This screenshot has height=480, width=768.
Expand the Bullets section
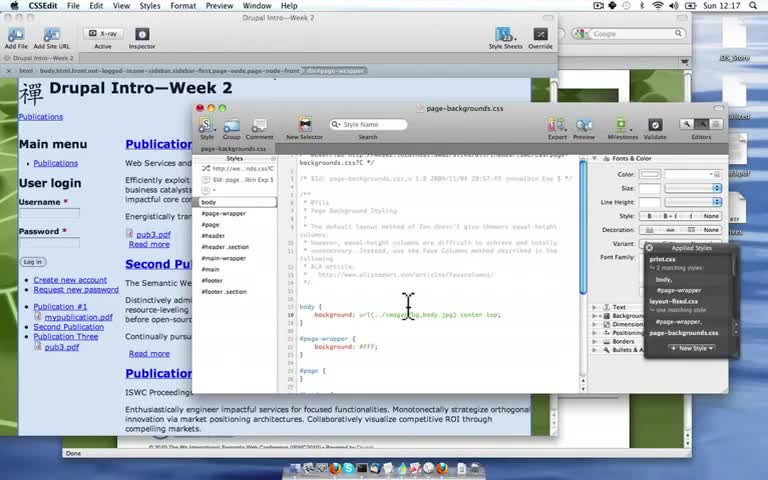point(594,350)
